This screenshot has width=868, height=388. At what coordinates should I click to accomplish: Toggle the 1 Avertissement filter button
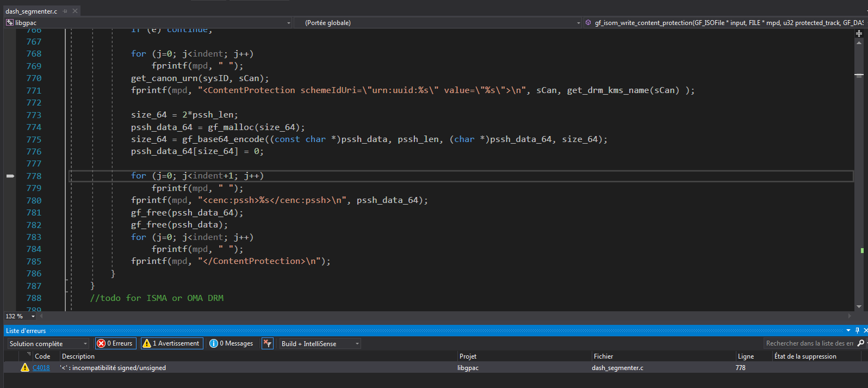tap(171, 343)
